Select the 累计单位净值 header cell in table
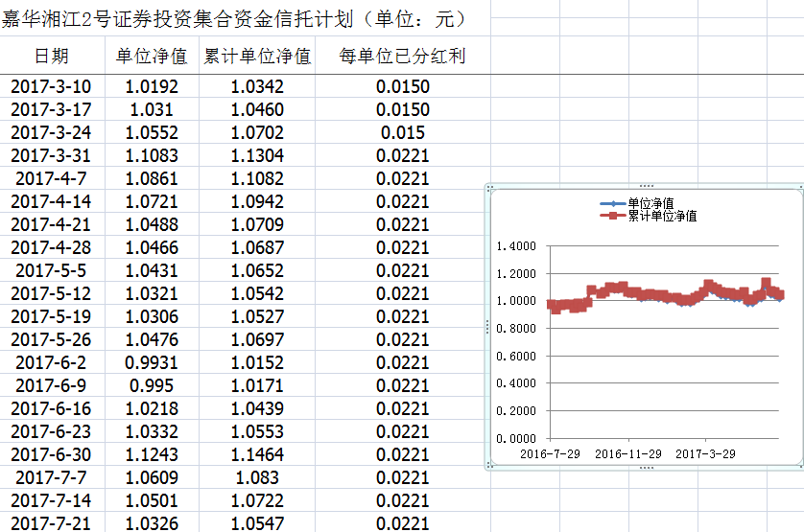 (x=257, y=57)
